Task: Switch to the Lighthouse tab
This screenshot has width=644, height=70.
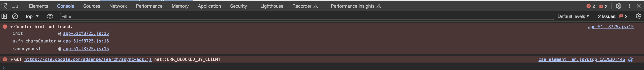Action: point(272,6)
